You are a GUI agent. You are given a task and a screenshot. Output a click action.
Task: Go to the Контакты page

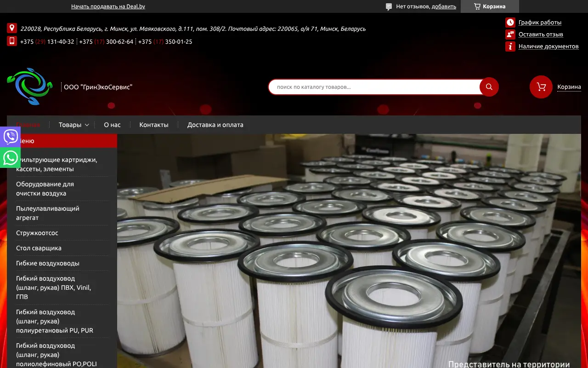click(x=154, y=125)
